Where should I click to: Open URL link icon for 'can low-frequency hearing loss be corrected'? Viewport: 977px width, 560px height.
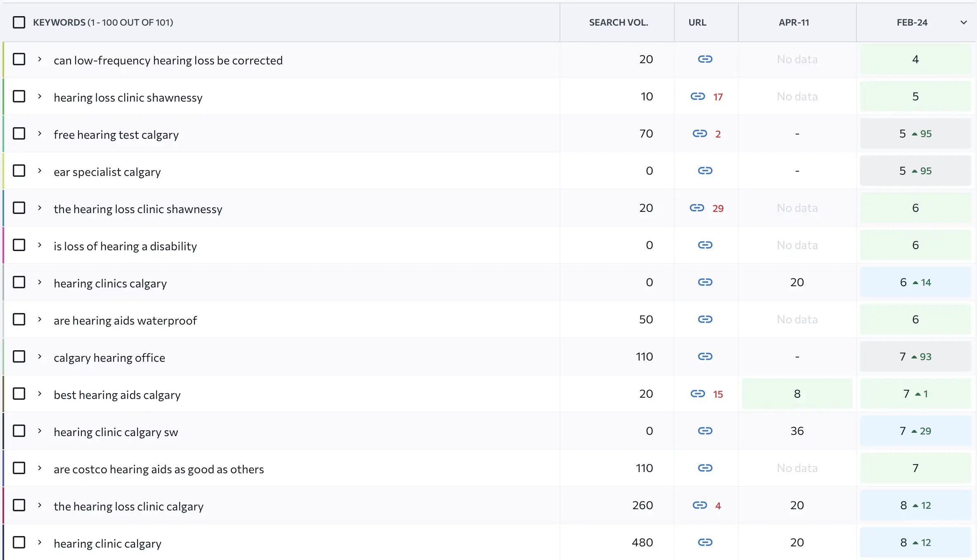705,59
